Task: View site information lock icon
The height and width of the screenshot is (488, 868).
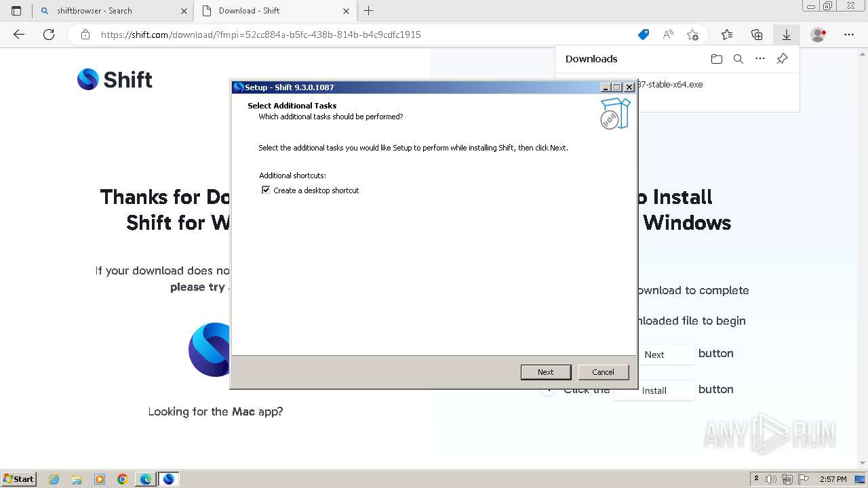Action: point(85,35)
